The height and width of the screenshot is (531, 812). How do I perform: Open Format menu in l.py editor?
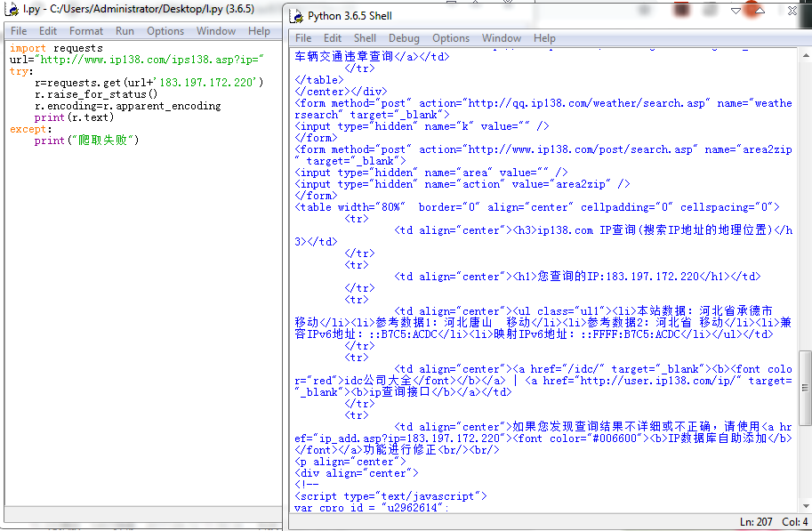(x=86, y=31)
